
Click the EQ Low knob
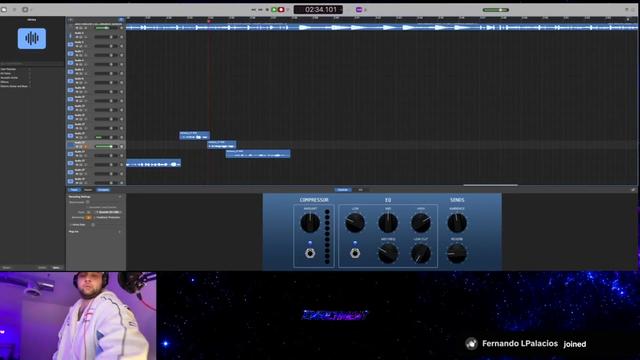coord(355,223)
